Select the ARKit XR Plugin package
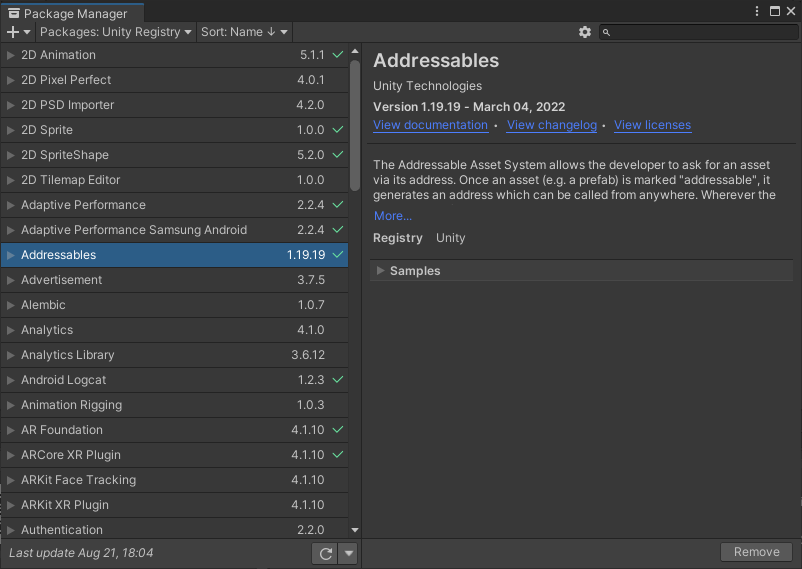Viewport: 802px width, 569px height. tap(174, 505)
